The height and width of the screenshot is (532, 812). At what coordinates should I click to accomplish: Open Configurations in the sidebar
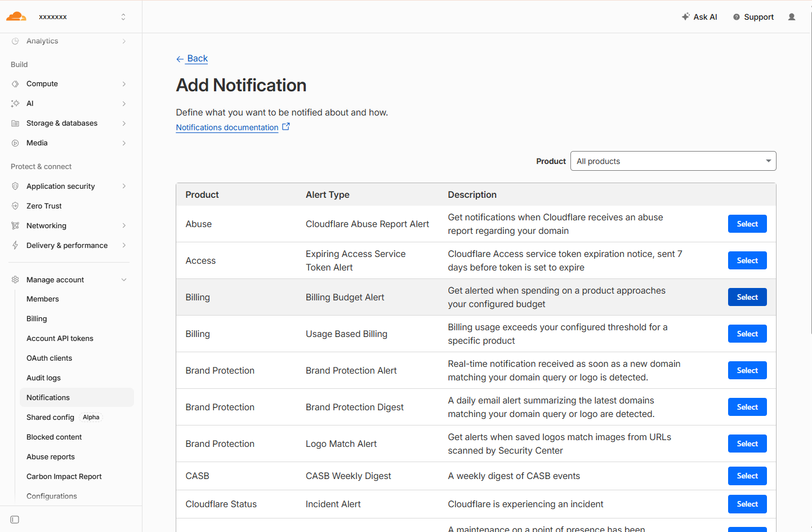(x=77, y=496)
